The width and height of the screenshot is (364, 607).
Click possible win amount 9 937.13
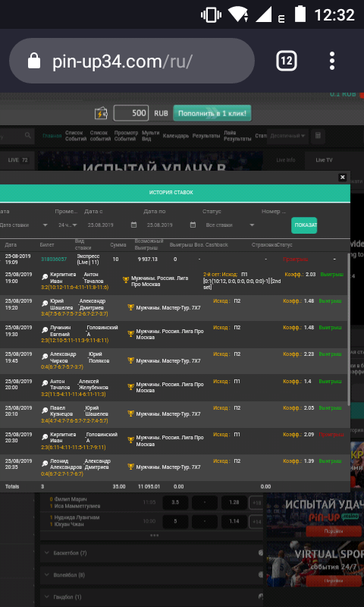point(148,259)
